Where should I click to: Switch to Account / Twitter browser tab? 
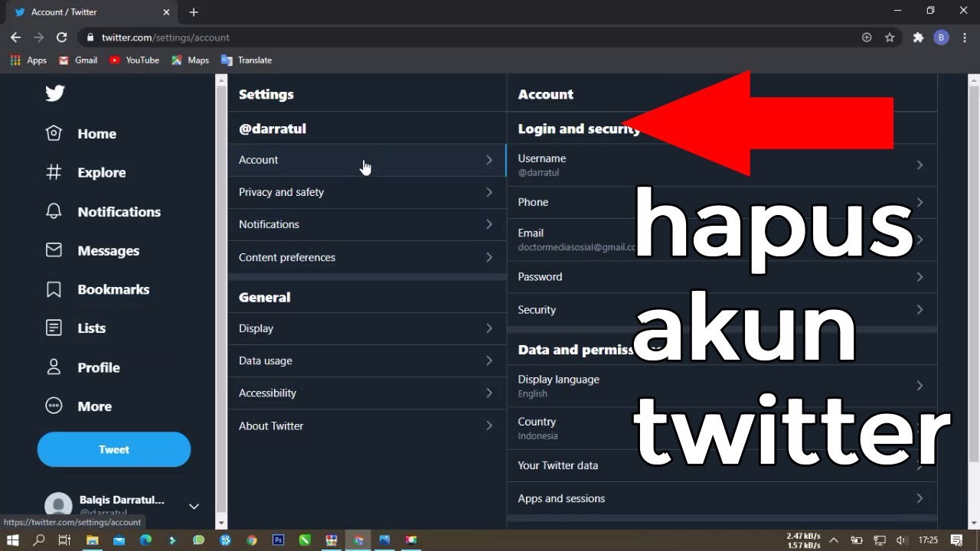coord(92,12)
